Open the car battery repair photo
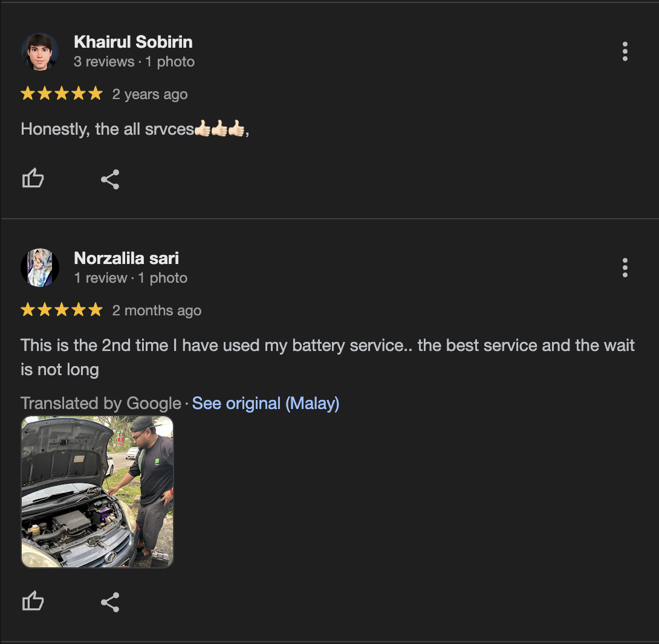This screenshot has width=659, height=644. (x=97, y=492)
